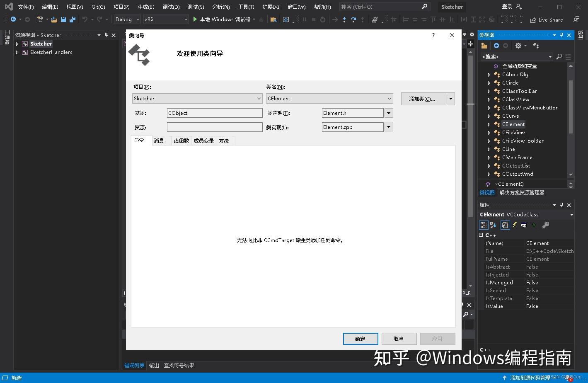Click the 确定 button in Class Wizard
This screenshot has height=383, width=588.
click(360, 339)
